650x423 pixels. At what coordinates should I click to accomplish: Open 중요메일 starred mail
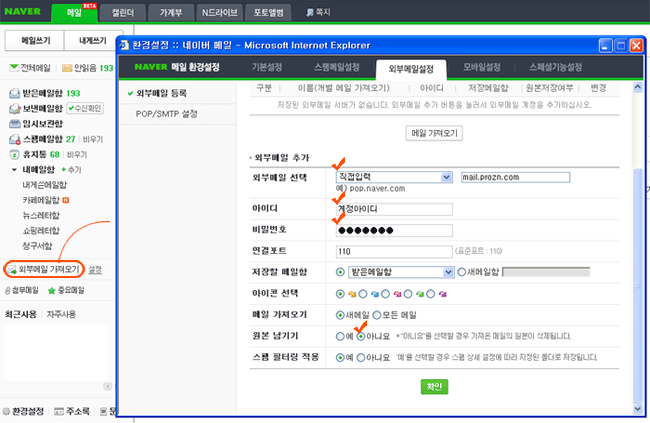click(70, 290)
